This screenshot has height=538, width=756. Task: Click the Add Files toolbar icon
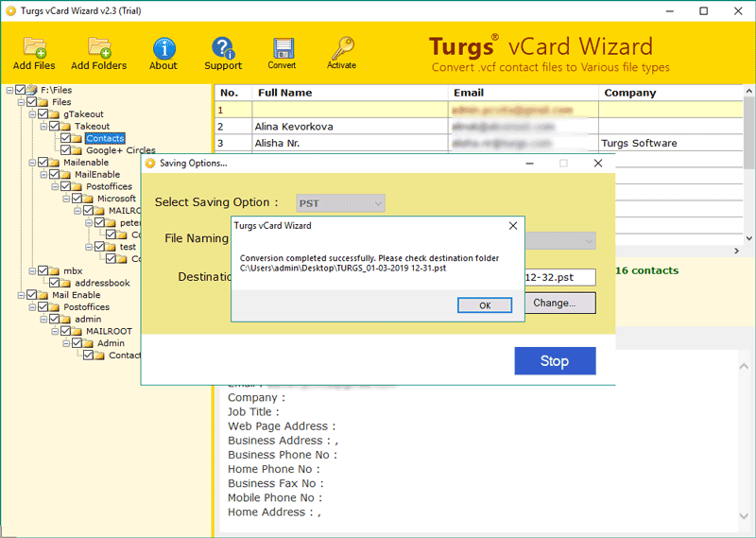pos(34,48)
